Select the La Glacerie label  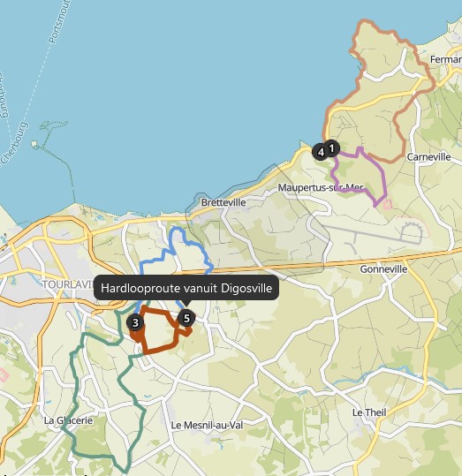(68, 420)
